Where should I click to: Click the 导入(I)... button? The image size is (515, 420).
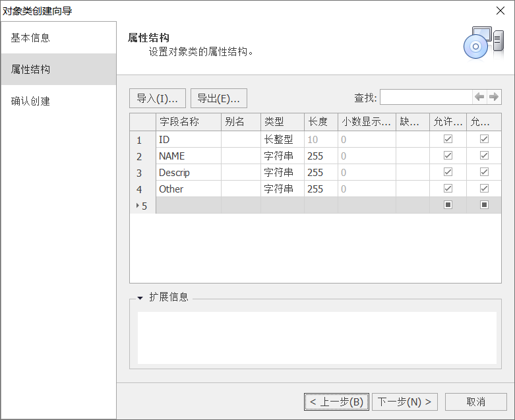(157, 98)
